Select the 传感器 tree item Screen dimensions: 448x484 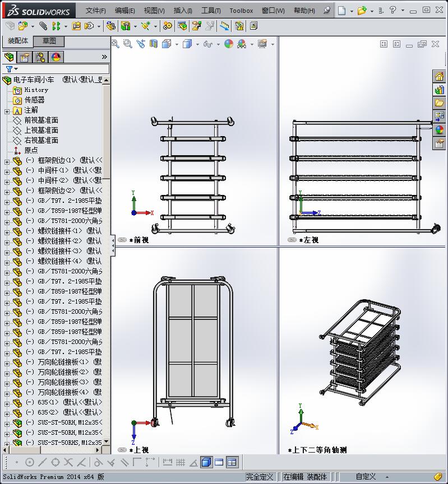point(34,100)
